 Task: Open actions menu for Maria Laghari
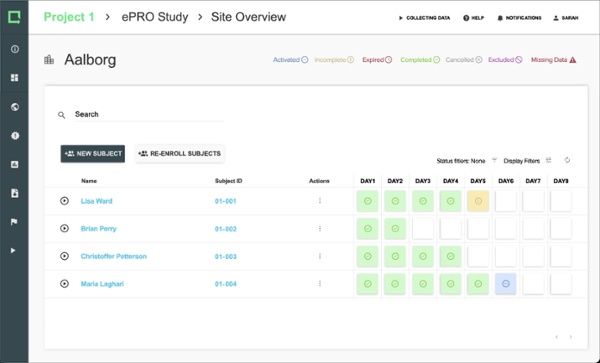320,283
